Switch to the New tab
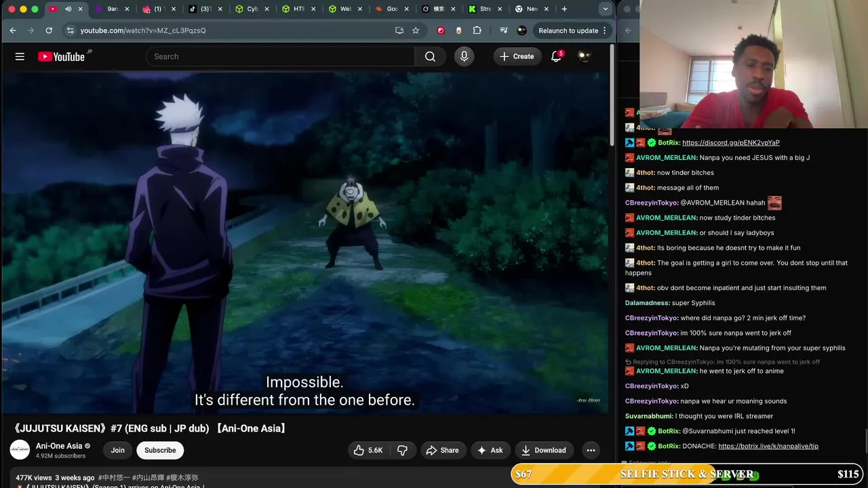Image resolution: width=868 pixels, height=488 pixels. [x=532, y=9]
